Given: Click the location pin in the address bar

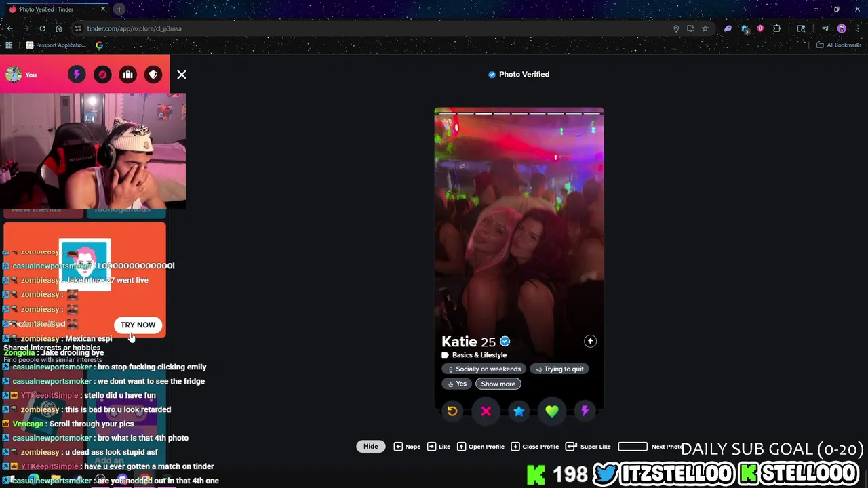Looking at the screenshot, I should click(676, 28).
